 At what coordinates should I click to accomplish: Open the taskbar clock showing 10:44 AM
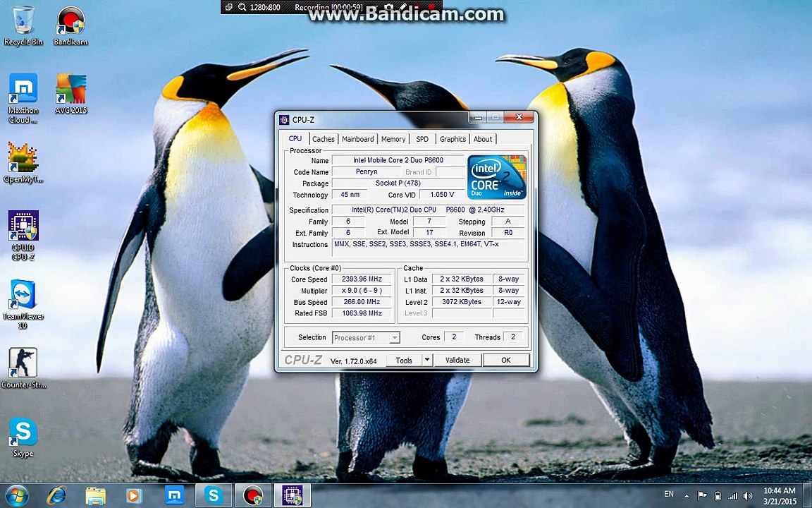coord(780,496)
